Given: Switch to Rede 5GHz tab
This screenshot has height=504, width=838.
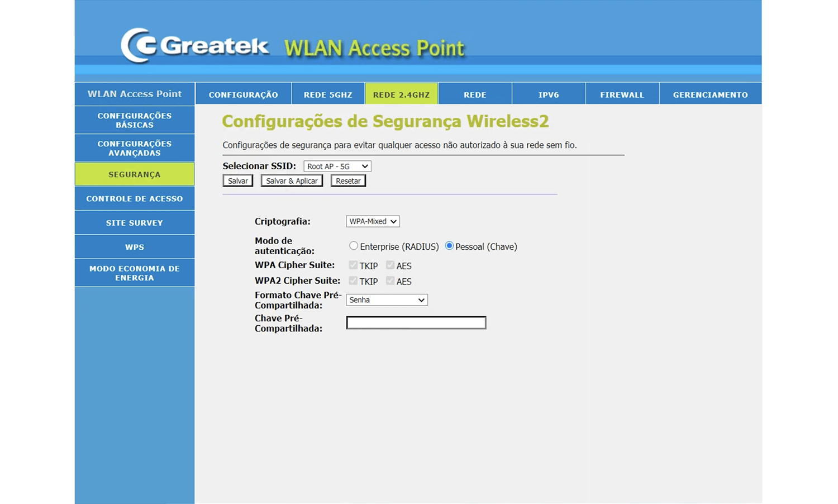Looking at the screenshot, I should (328, 94).
